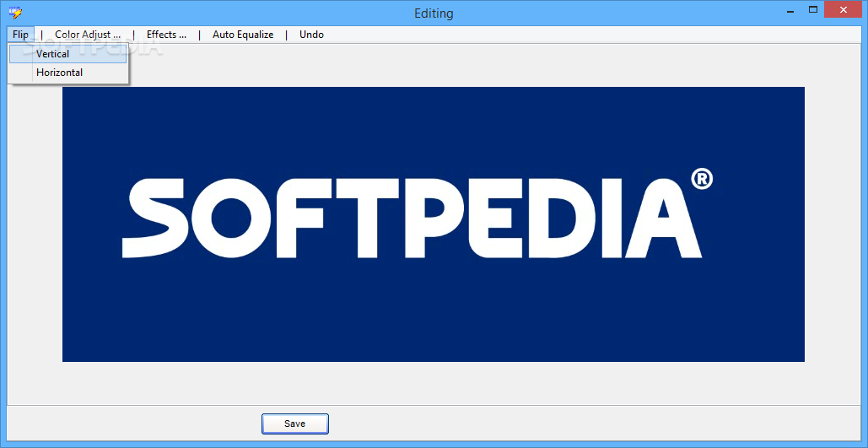This screenshot has height=448, width=868.
Task: Close the Editing window
Action: pyautogui.click(x=843, y=10)
